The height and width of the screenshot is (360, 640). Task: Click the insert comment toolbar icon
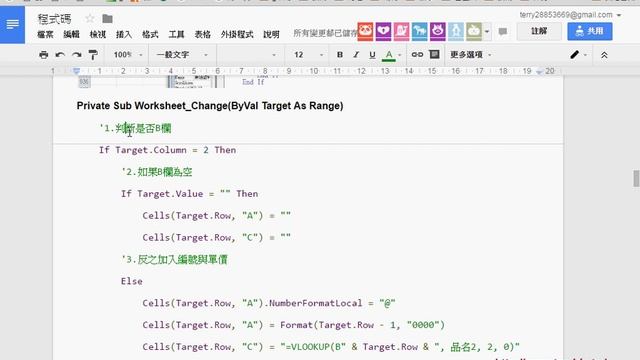pyautogui.click(x=435, y=55)
